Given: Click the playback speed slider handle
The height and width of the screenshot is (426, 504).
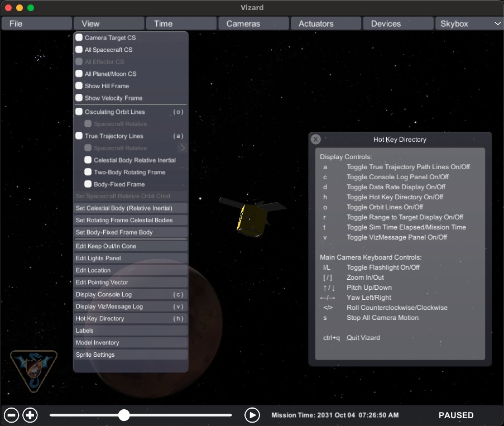Looking at the screenshot, I should pyautogui.click(x=124, y=415).
